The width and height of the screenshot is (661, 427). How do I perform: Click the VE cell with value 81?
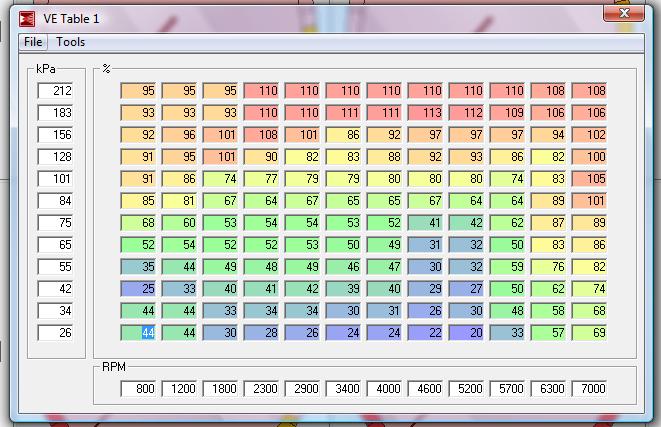[x=179, y=201]
